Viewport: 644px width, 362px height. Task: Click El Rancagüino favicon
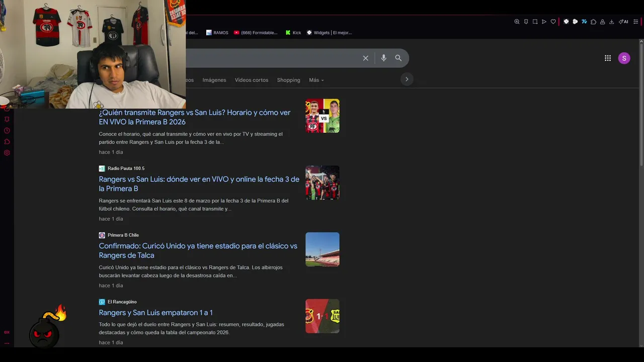coord(102,302)
